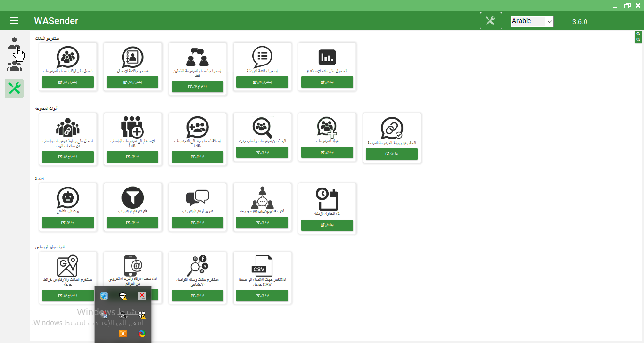The height and width of the screenshot is (343, 644).
Task: Click green button under most active WhatsApp group card
Action: (x=262, y=222)
